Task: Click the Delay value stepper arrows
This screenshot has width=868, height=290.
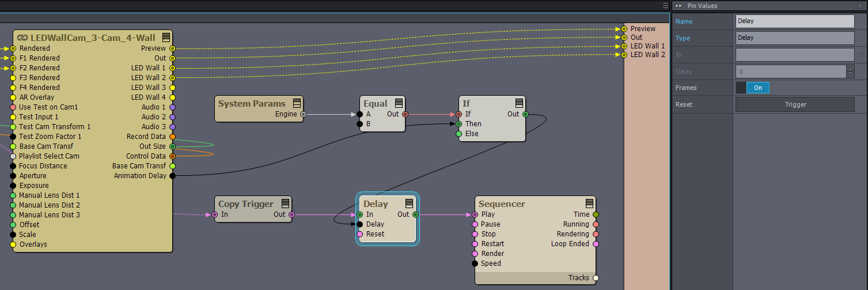Action: pyautogui.click(x=850, y=71)
